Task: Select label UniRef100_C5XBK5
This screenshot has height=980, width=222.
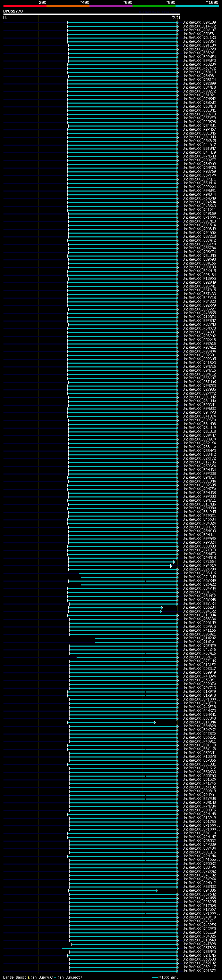Action: [199, 141]
